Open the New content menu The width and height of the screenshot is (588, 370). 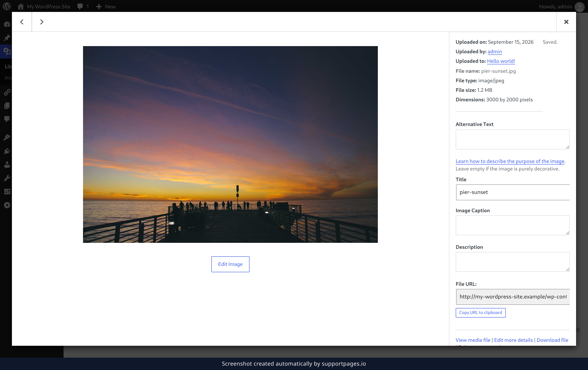(x=106, y=7)
